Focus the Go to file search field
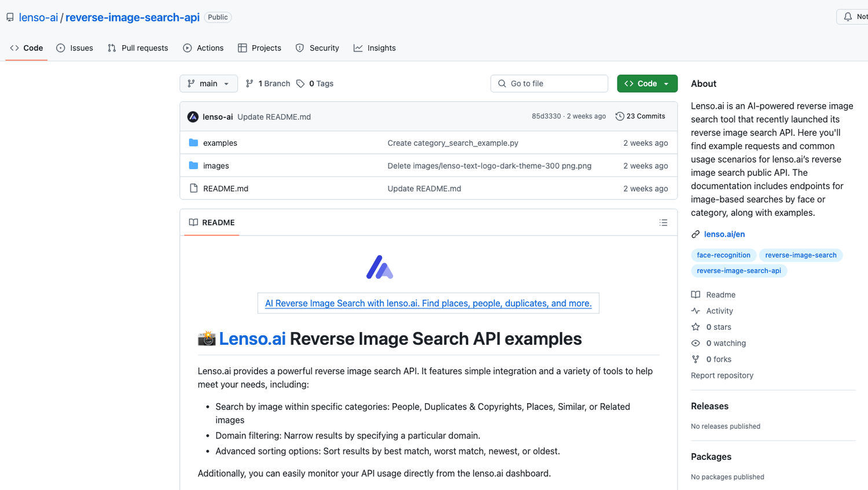This screenshot has height=490, width=868. (549, 83)
